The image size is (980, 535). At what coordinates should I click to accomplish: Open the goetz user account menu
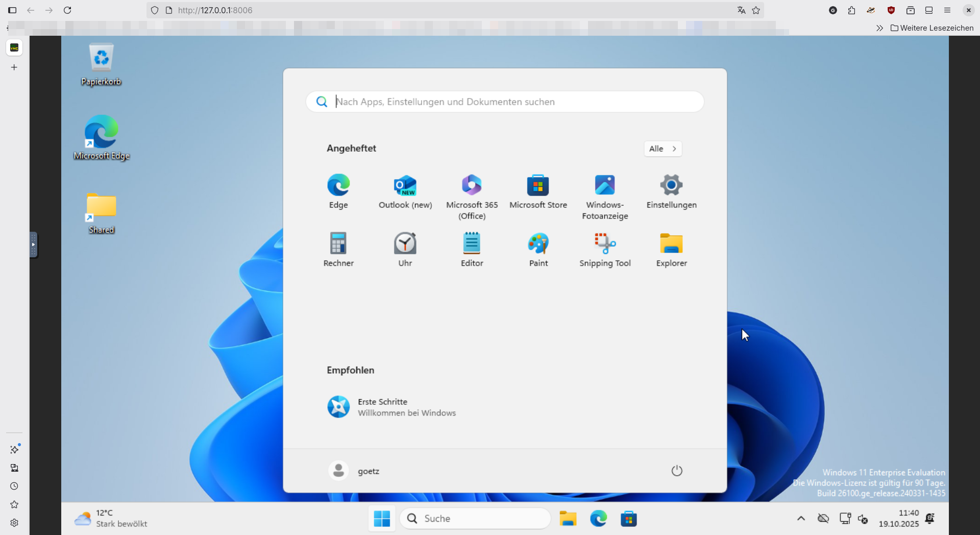pyautogui.click(x=354, y=471)
